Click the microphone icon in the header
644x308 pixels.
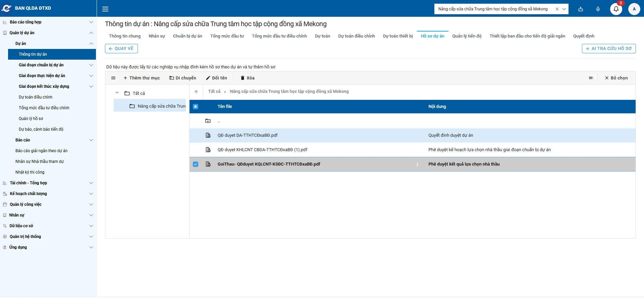[x=598, y=9]
